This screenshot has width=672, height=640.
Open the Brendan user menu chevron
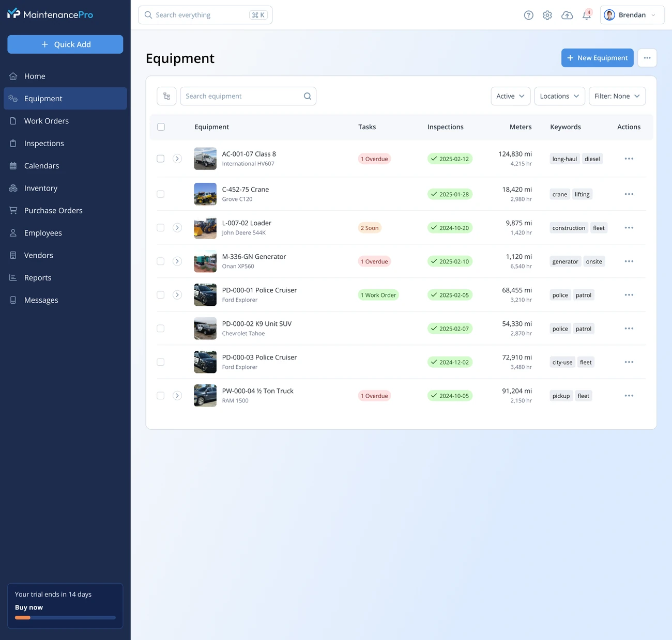(x=653, y=15)
